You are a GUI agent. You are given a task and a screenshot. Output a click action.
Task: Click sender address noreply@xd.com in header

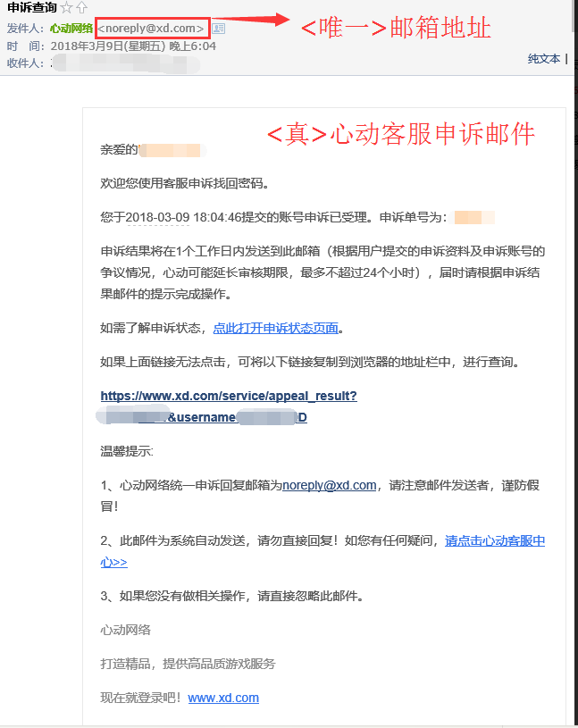[152, 29]
